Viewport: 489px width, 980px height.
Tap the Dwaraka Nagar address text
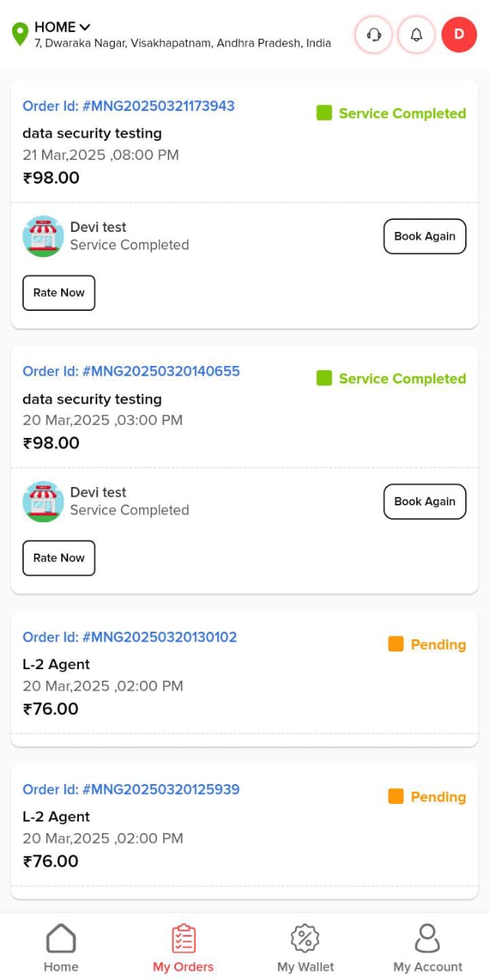tap(183, 44)
